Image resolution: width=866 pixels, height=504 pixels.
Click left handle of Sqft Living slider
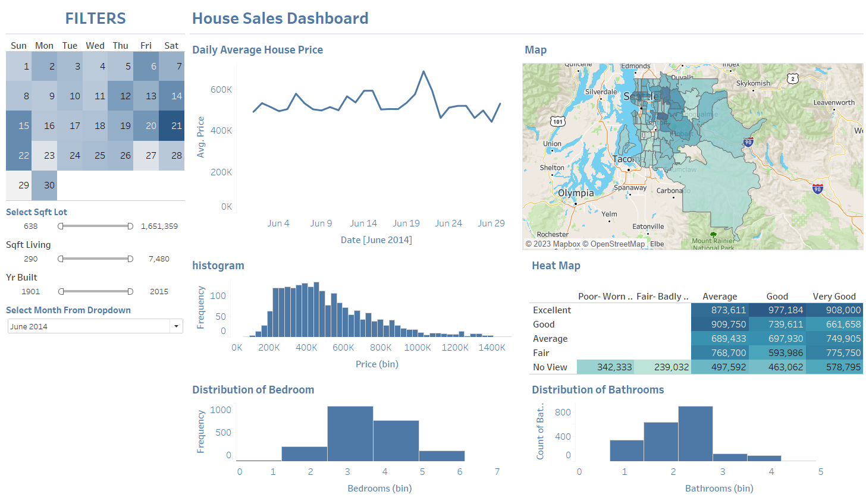pos(61,259)
